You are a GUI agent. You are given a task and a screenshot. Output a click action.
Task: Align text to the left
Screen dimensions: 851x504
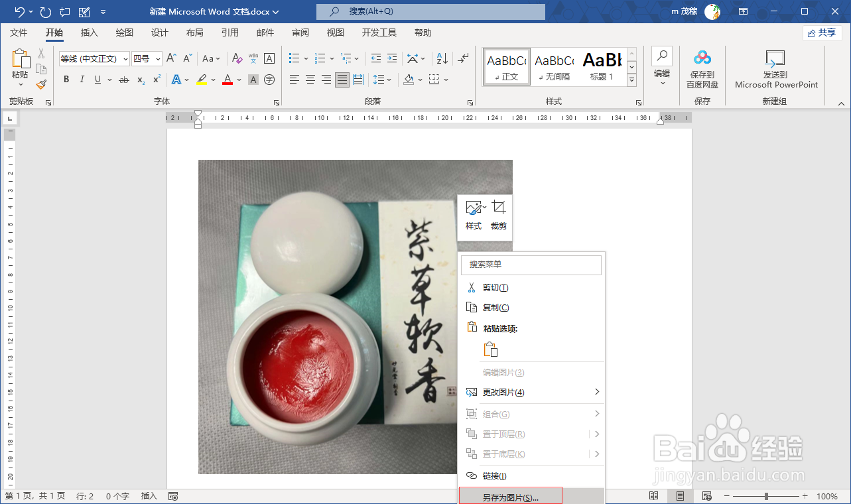point(295,80)
